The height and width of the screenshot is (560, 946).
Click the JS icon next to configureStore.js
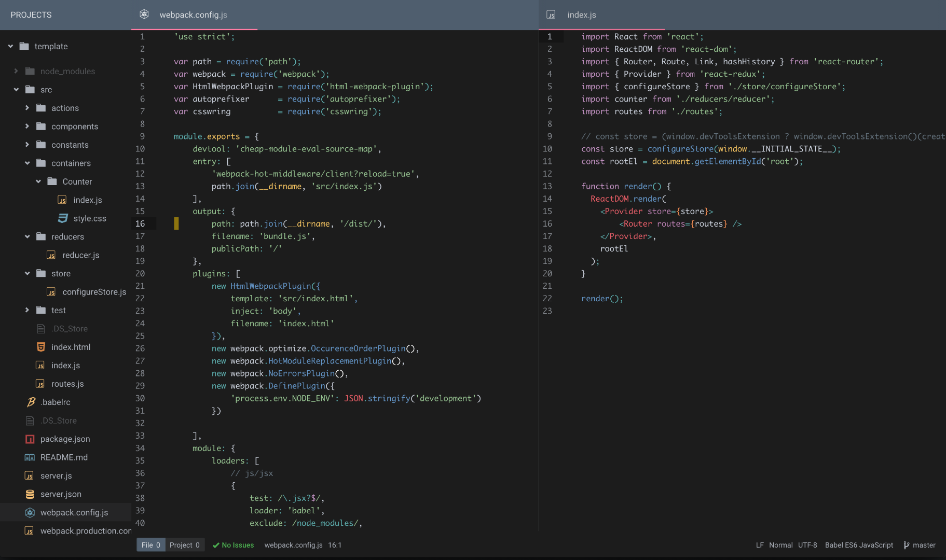(51, 292)
